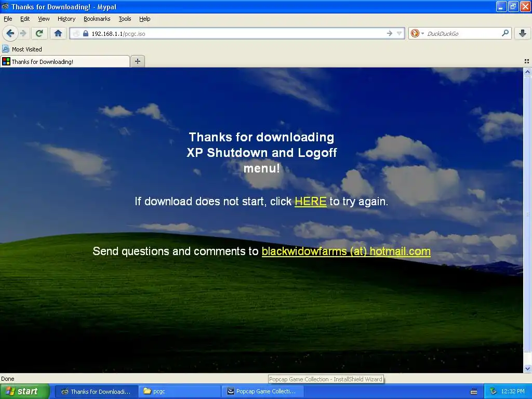532x399 pixels.
Task: Click the Most Visited bookmarks folder
Action: (22, 49)
